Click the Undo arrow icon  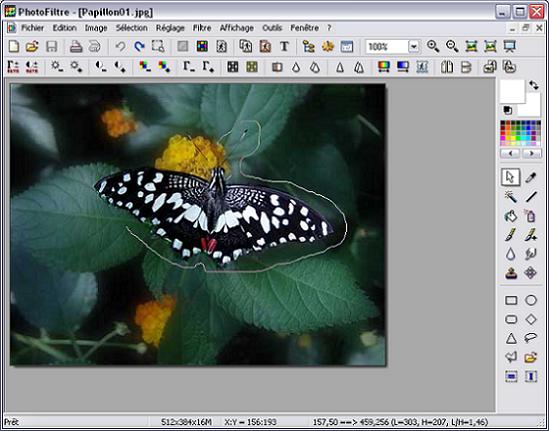click(120, 46)
